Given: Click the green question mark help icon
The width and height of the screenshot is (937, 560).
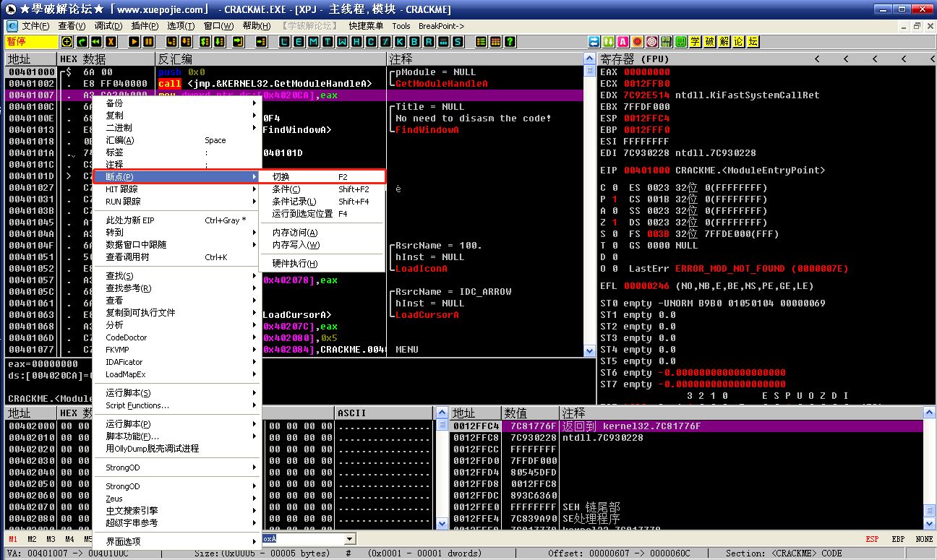Looking at the screenshot, I should pos(510,42).
